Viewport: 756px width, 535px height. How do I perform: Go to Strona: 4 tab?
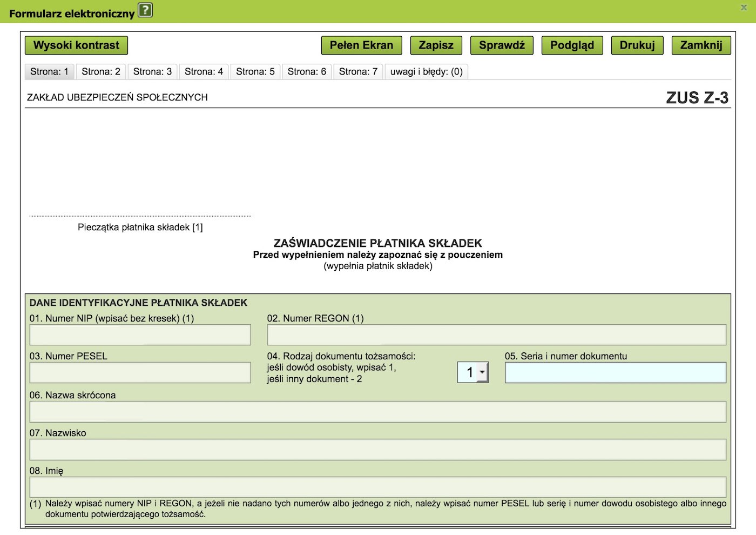204,71
